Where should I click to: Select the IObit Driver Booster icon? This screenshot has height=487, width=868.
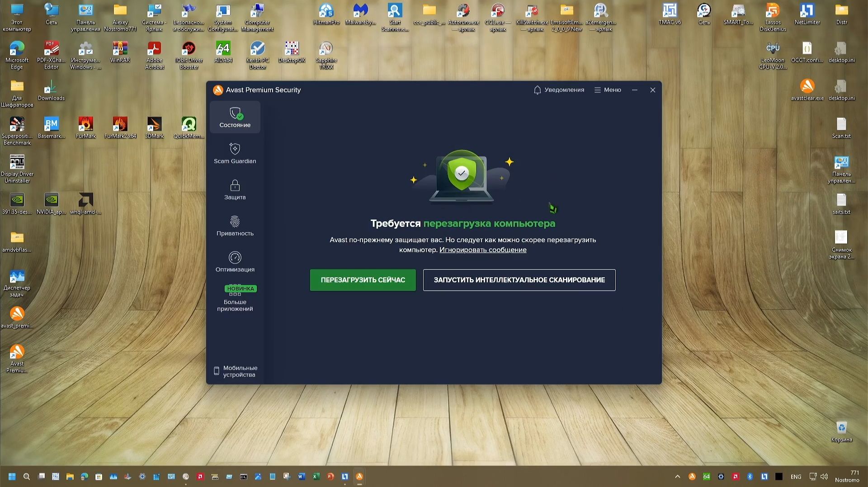tap(189, 56)
